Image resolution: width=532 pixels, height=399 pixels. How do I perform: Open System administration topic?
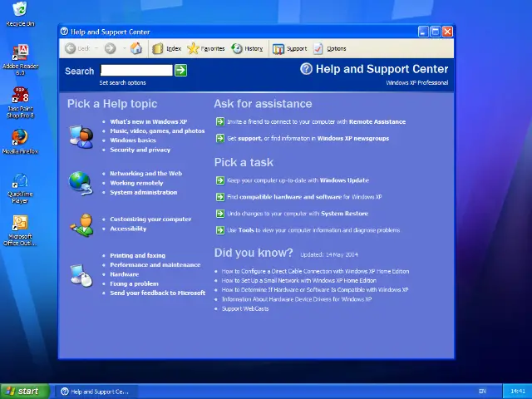coord(143,192)
